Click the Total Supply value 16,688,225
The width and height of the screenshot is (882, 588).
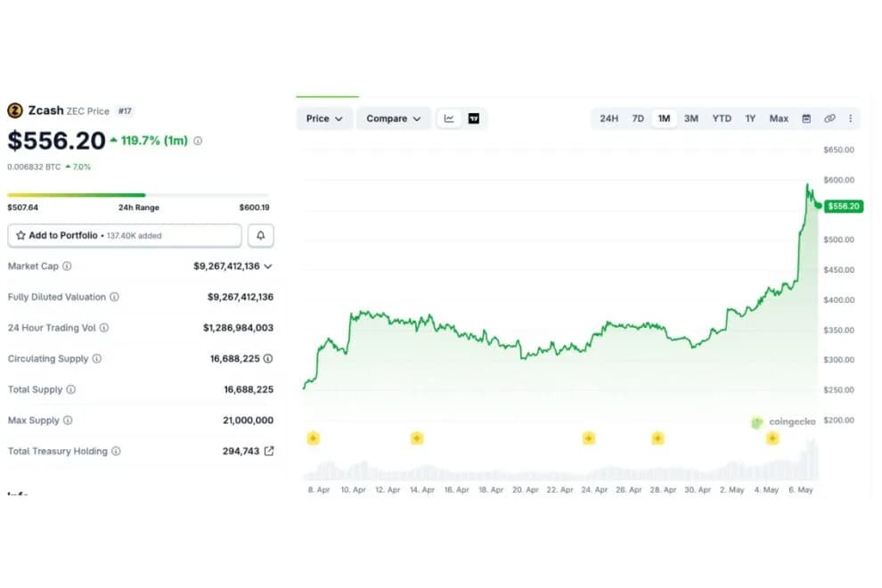point(249,388)
